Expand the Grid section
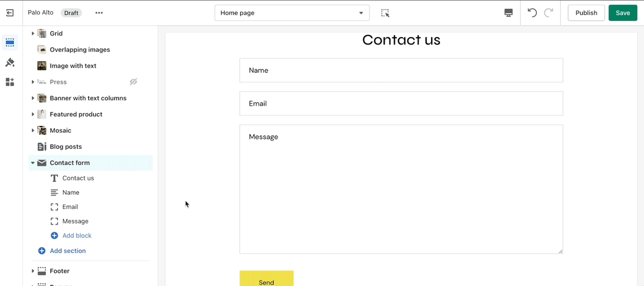 pyautogui.click(x=33, y=33)
